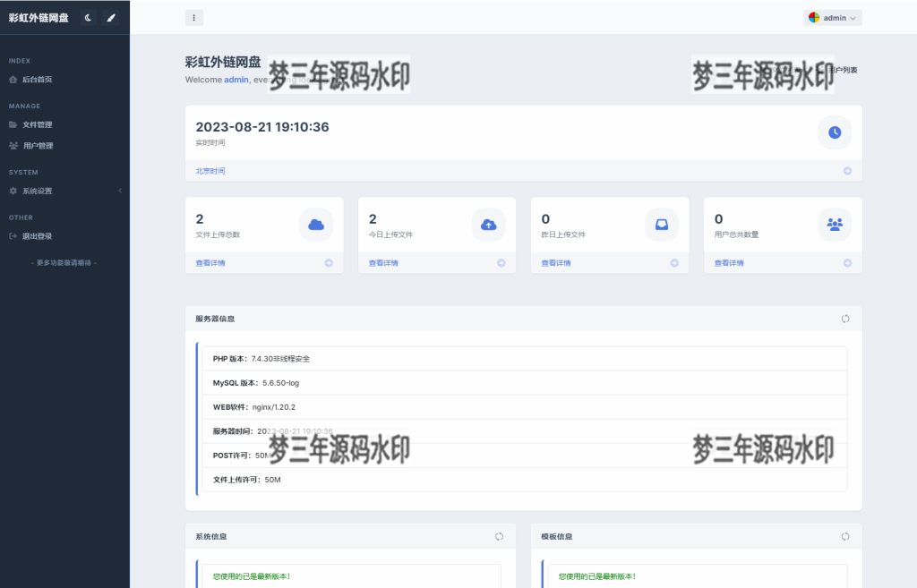This screenshot has width=917, height=588.
Task: Open 文件管理 in the sidebar
Action: point(37,124)
